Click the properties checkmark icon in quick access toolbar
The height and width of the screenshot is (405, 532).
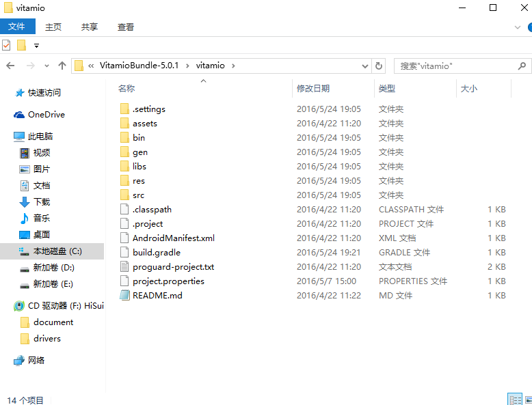[x=6, y=45]
